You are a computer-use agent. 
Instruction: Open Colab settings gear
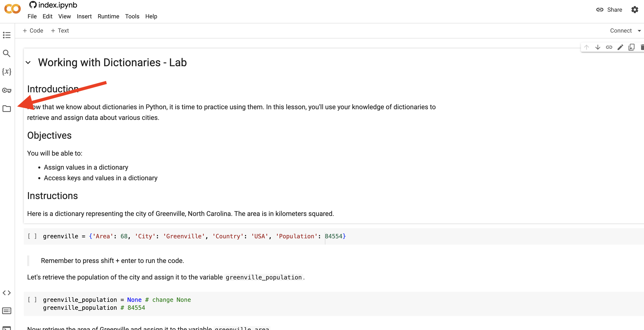[x=635, y=9]
